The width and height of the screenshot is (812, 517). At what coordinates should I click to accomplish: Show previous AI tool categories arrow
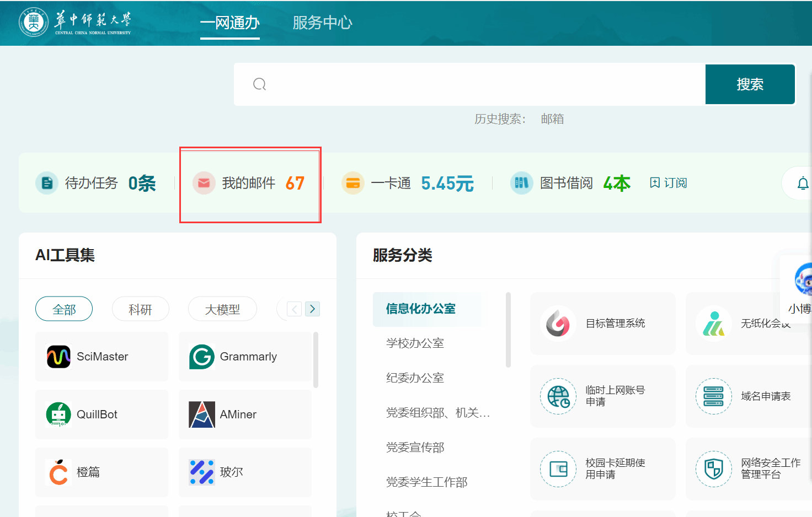(295, 309)
